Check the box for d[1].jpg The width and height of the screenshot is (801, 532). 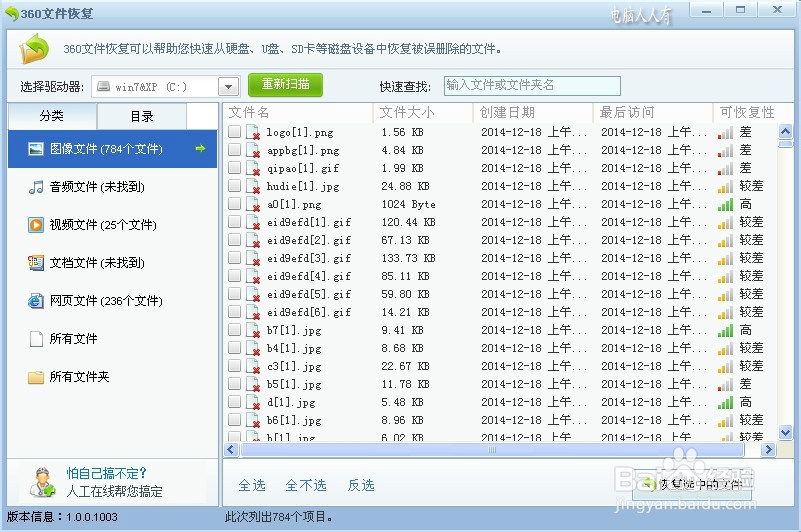click(234, 402)
